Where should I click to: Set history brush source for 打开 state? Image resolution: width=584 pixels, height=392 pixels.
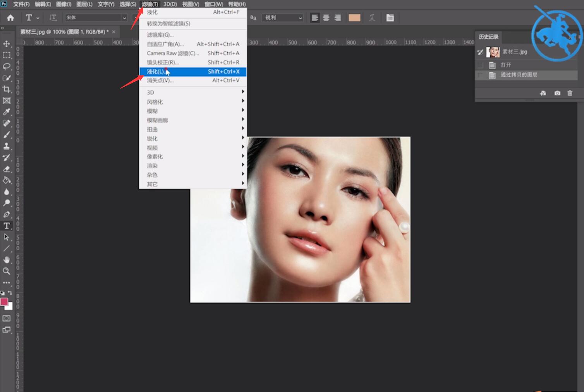pyautogui.click(x=481, y=65)
